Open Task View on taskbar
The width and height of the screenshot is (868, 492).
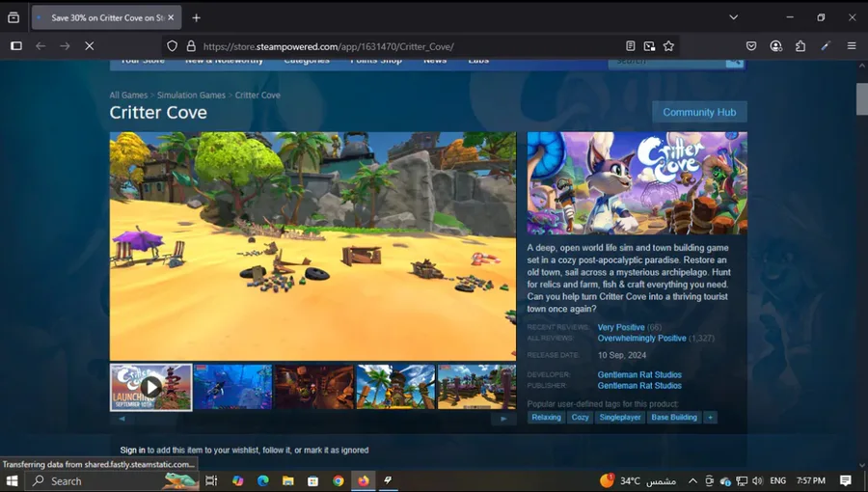211,481
